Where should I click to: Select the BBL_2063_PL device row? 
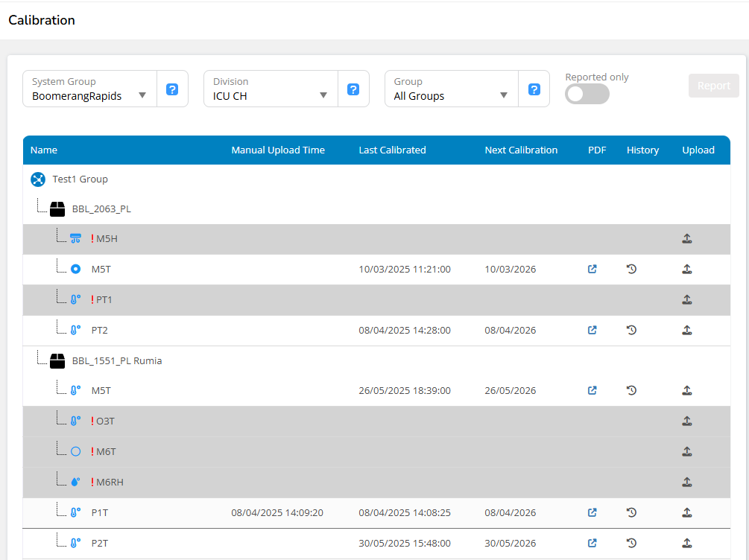(x=101, y=209)
